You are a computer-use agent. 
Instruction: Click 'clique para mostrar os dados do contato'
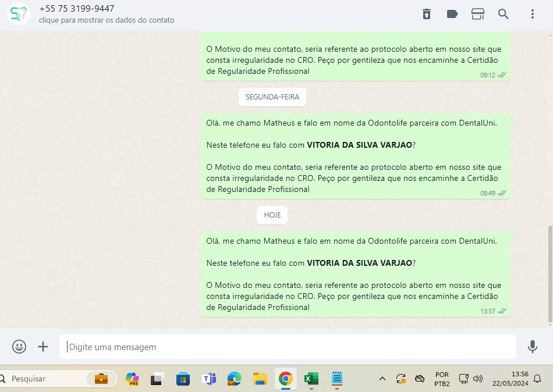(x=107, y=20)
